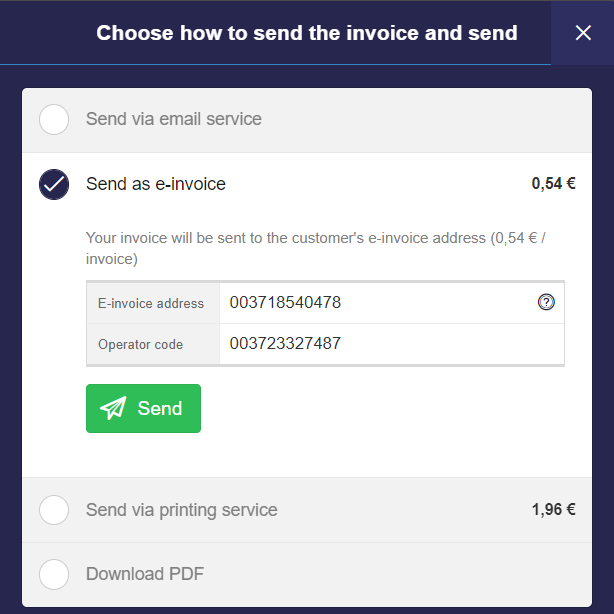
Task: Select the printing service radio button
Action: 54,510
